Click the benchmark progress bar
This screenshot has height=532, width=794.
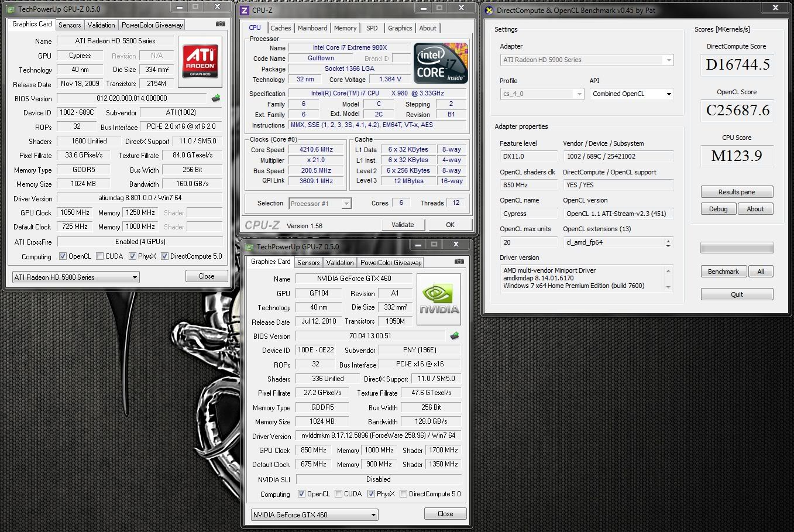click(x=737, y=248)
